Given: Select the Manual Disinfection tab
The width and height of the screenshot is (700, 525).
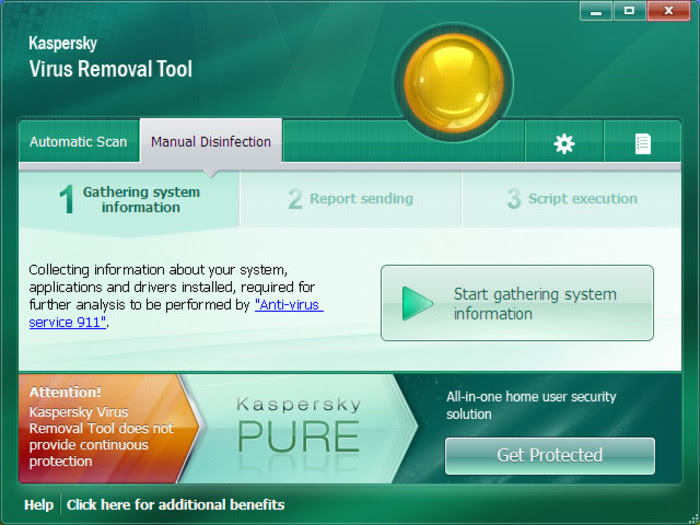Looking at the screenshot, I should (211, 142).
